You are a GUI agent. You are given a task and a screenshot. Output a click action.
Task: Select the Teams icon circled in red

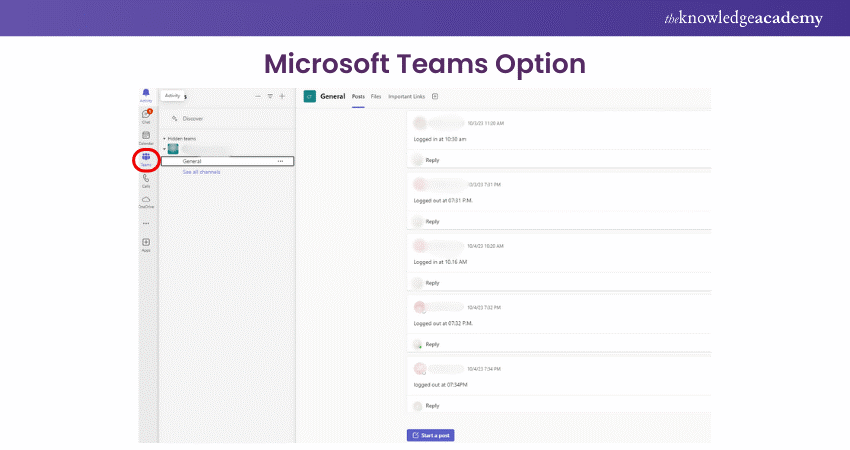[146, 158]
